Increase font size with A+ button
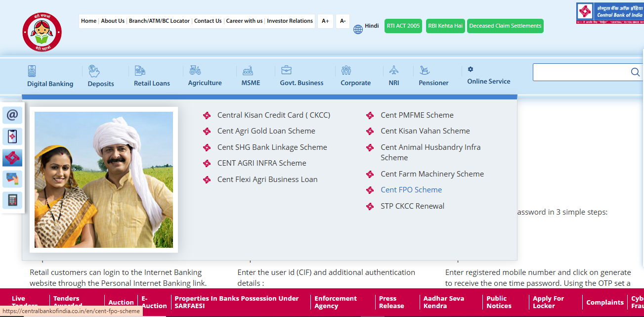 325,21
